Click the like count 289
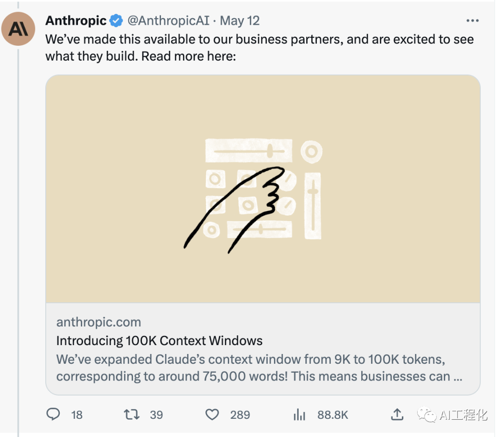 tap(240, 415)
